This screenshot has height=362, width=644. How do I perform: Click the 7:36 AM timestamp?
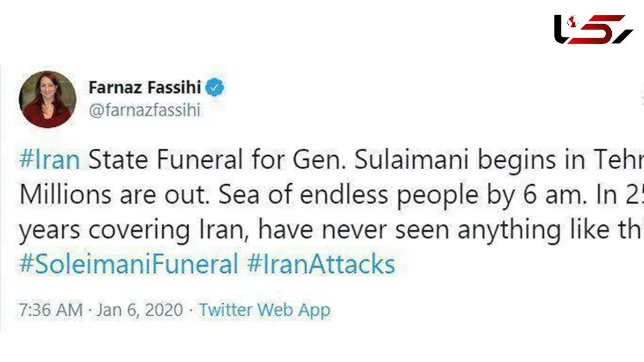pos(51,310)
